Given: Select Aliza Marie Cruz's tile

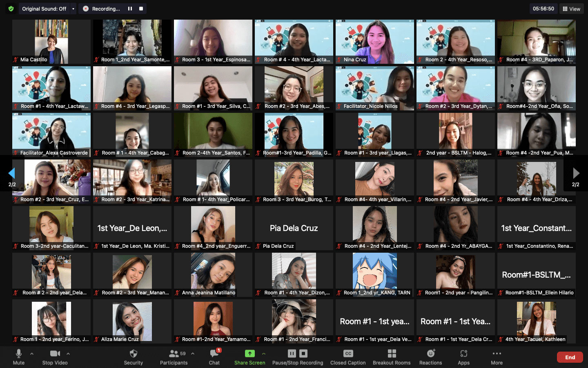Looking at the screenshot, I should pos(132,321).
